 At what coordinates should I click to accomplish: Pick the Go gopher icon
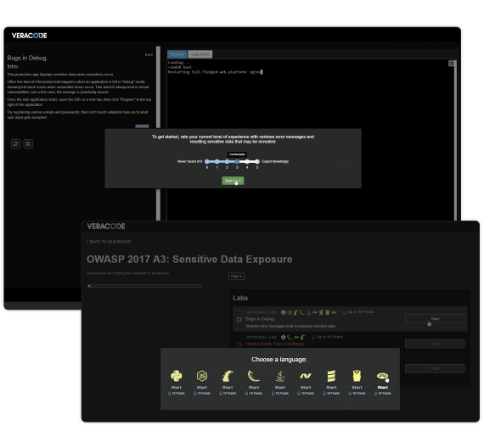357,376
